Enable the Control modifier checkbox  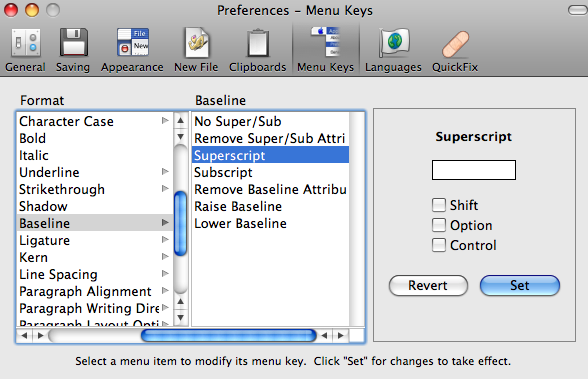439,245
